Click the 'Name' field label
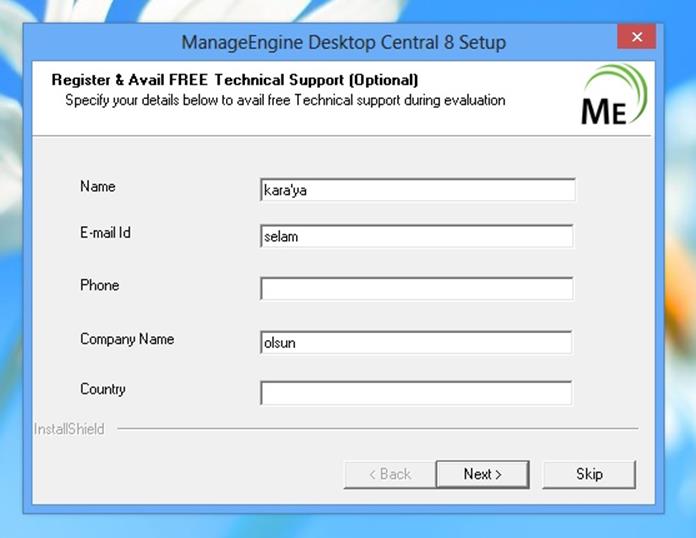This screenshot has height=538, width=696. click(x=98, y=186)
